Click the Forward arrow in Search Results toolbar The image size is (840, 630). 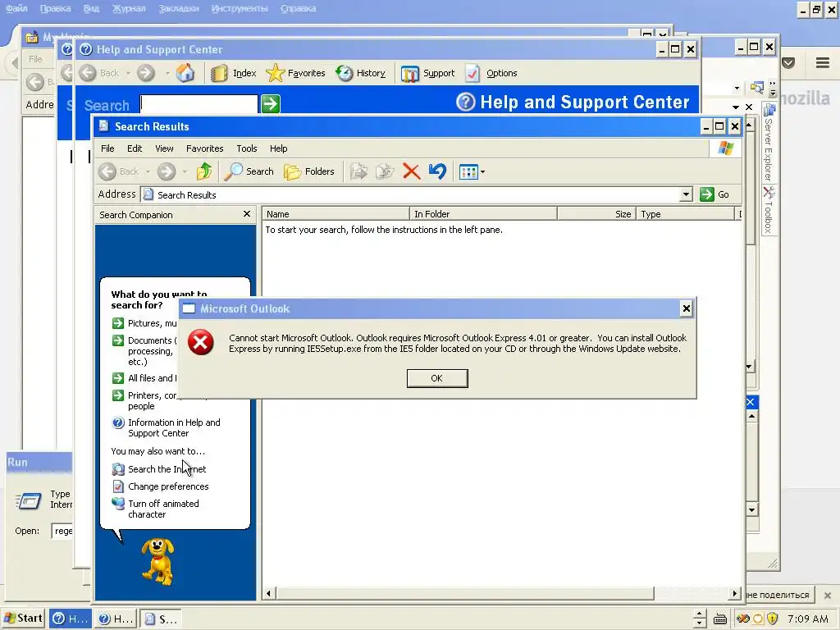point(167,171)
